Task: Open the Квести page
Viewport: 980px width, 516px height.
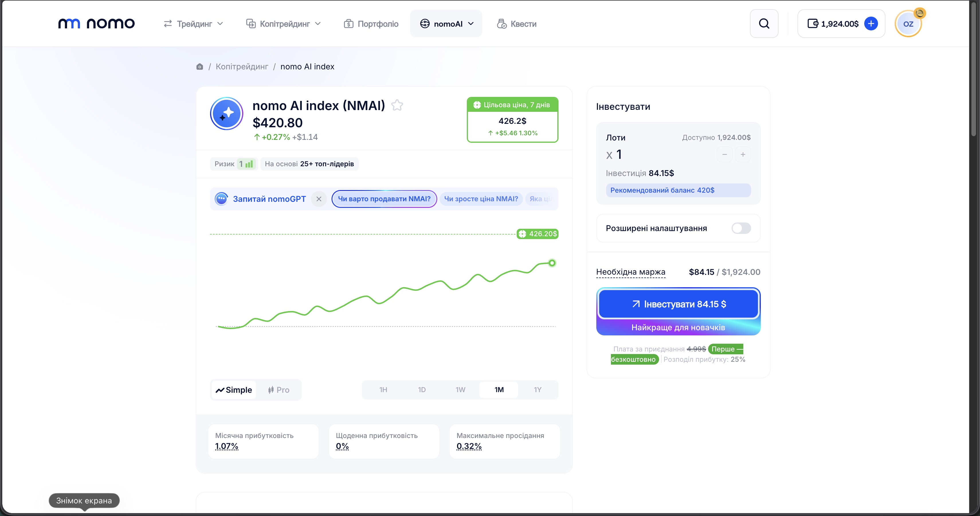Action: click(x=517, y=24)
